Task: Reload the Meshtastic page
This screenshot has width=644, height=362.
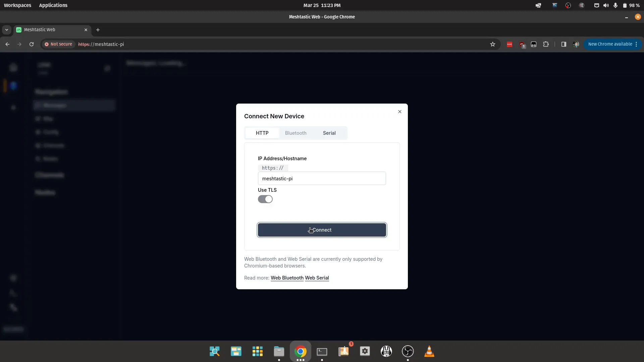Action: point(32,44)
